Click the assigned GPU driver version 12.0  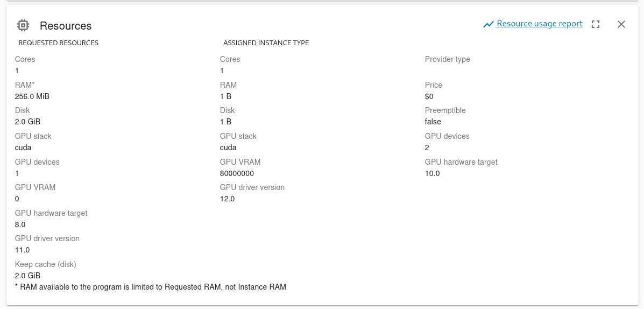point(227,199)
